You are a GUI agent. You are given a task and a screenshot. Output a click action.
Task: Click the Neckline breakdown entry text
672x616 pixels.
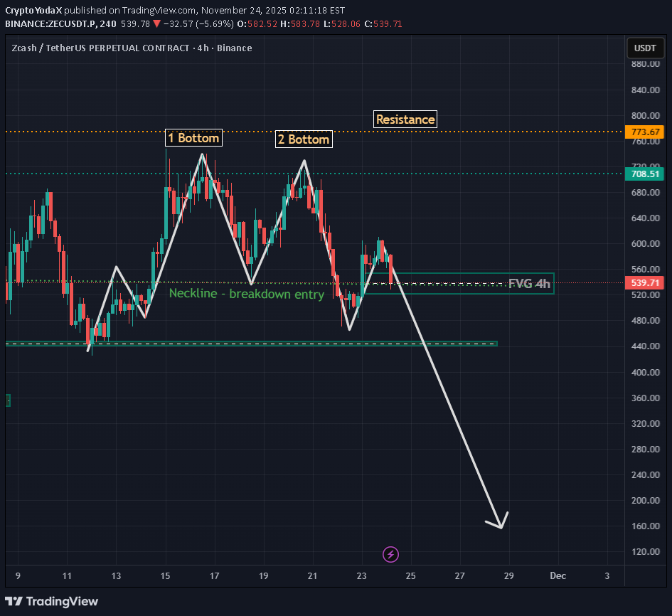[247, 293]
